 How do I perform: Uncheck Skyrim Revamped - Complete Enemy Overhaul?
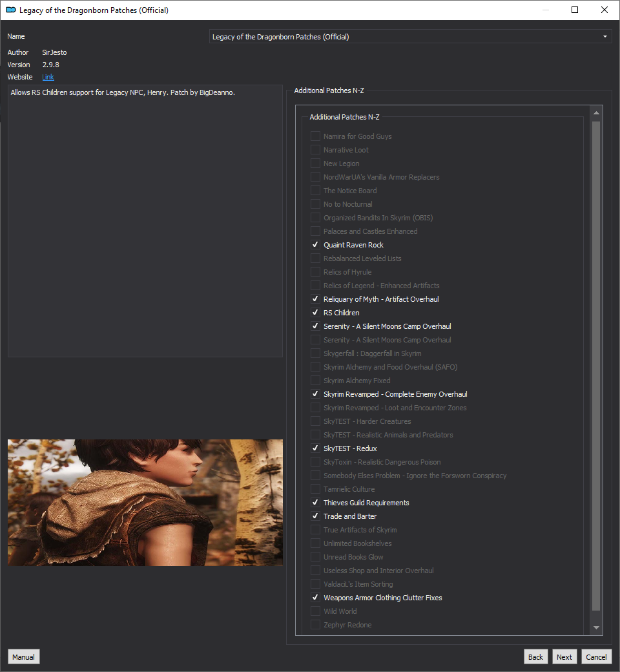[x=315, y=394]
